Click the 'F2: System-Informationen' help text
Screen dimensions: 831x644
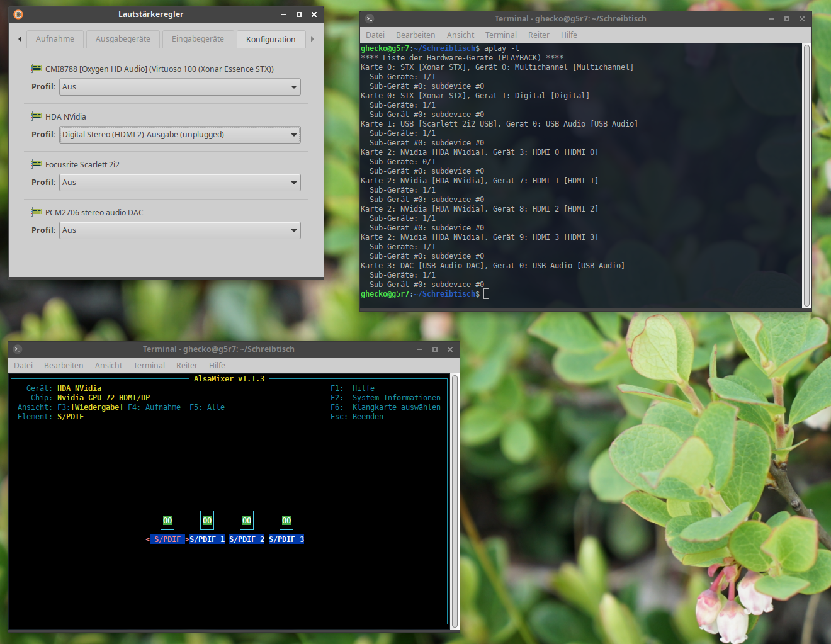click(385, 398)
